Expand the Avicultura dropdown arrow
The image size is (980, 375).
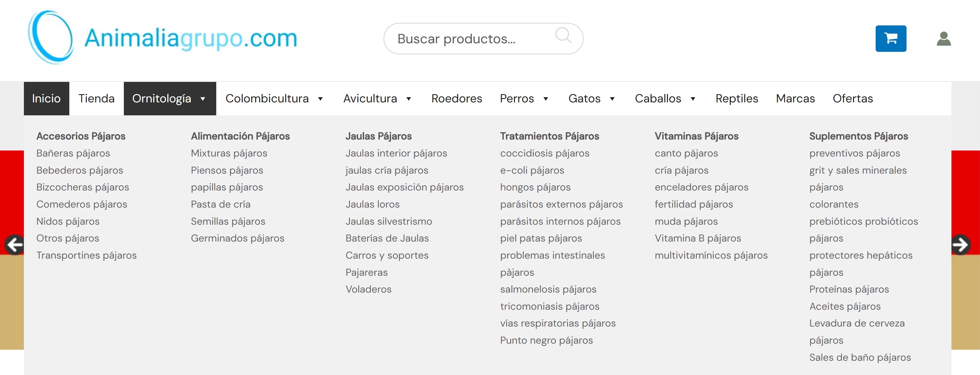409,99
